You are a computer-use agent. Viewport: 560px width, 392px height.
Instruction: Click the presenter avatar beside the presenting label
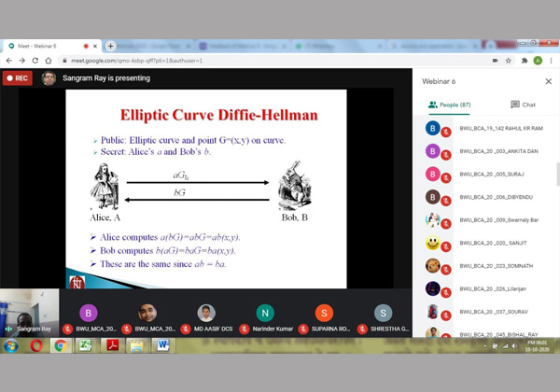49,78
